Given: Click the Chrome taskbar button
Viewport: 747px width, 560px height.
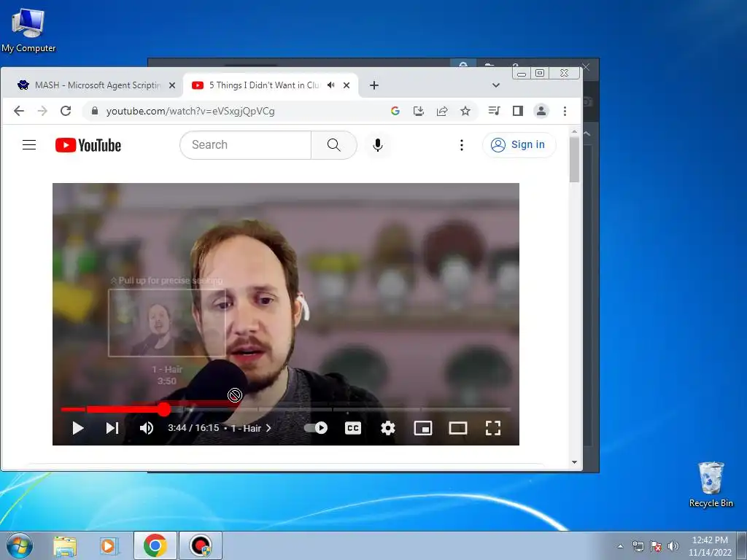Looking at the screenshot, I should point(155,545).
